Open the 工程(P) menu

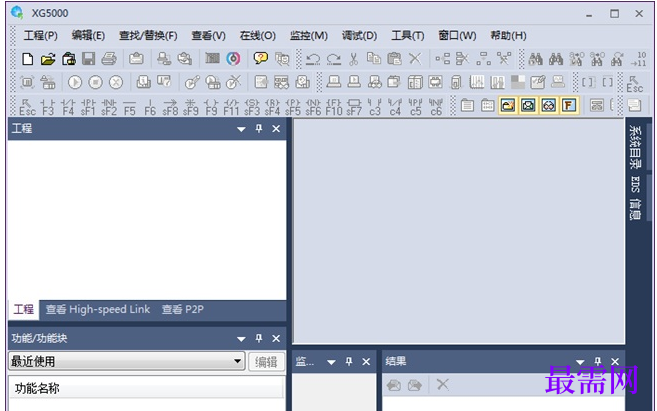click(x=41, y=36)
